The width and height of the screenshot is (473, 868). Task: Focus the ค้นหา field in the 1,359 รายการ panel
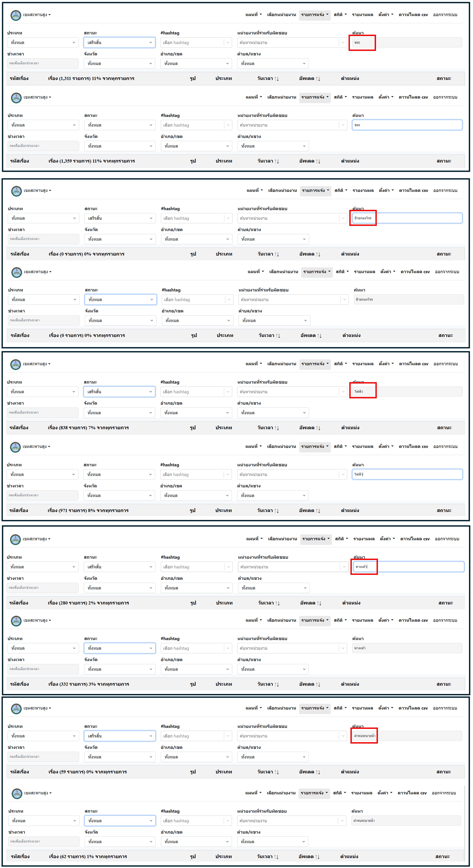click(x=407, y=125)
